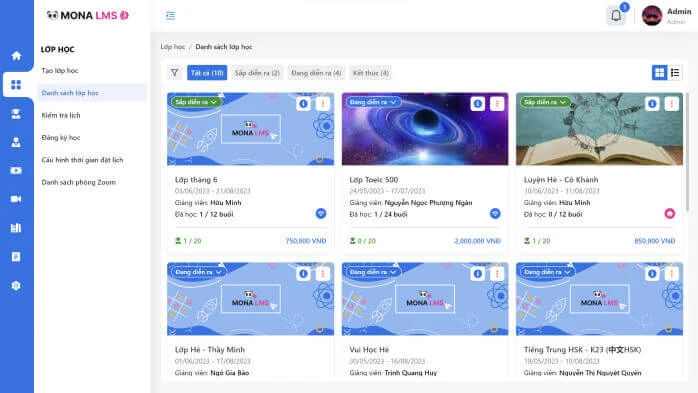Click the 2,000,000 VNĐ price text

click(477, 241)
